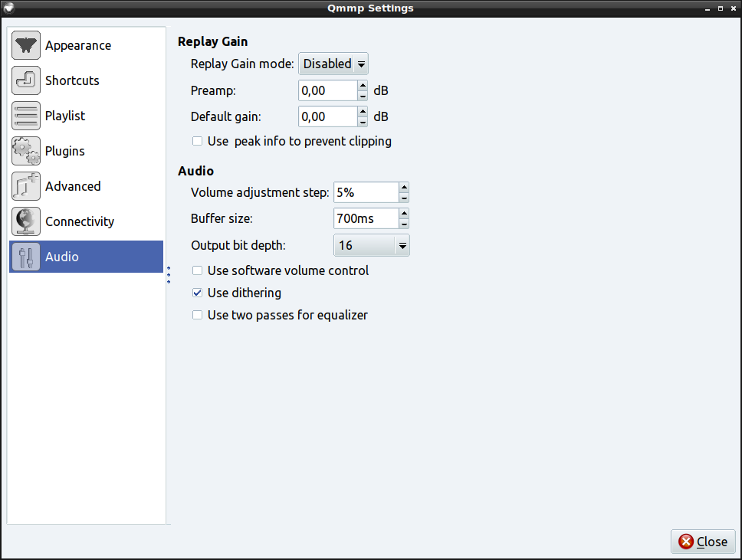Viewport: 742px width, 560px height.
Task: Select the Shortcuts sidebar icon
Action: pyautogui.click(x=26, y=80)
